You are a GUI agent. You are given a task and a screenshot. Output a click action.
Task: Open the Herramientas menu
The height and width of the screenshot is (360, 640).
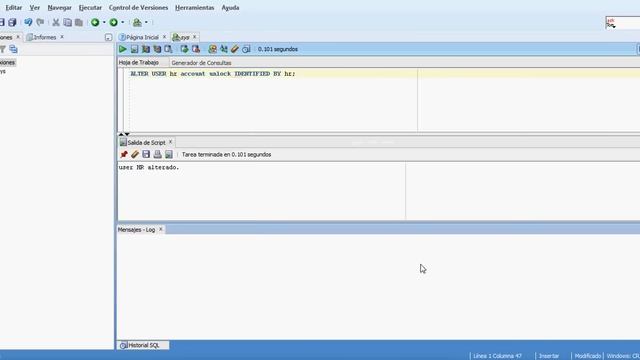pyautogui.click(x=194, y=8)
